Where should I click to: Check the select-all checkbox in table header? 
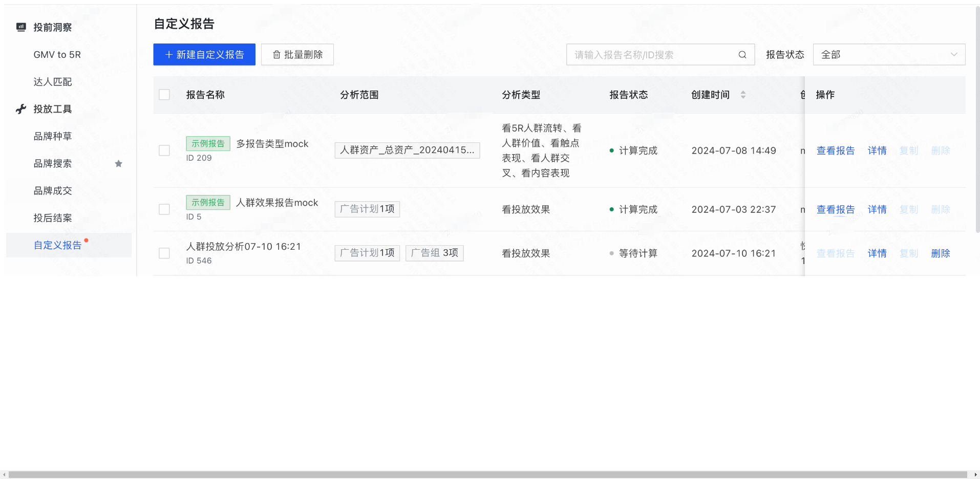pyautogui.click(x=164, y=95)
